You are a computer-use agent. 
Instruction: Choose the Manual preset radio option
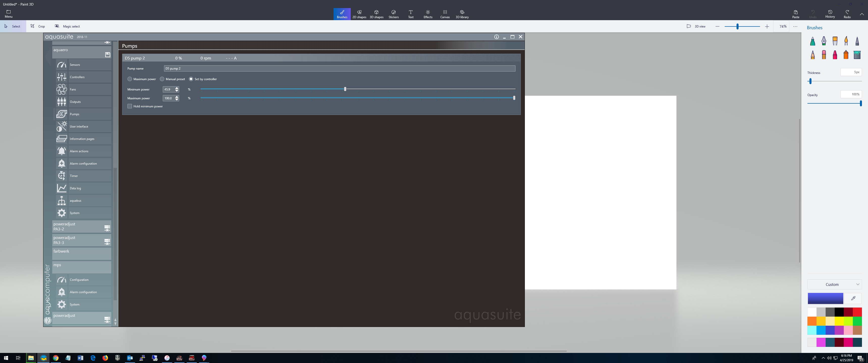point(162,79)
